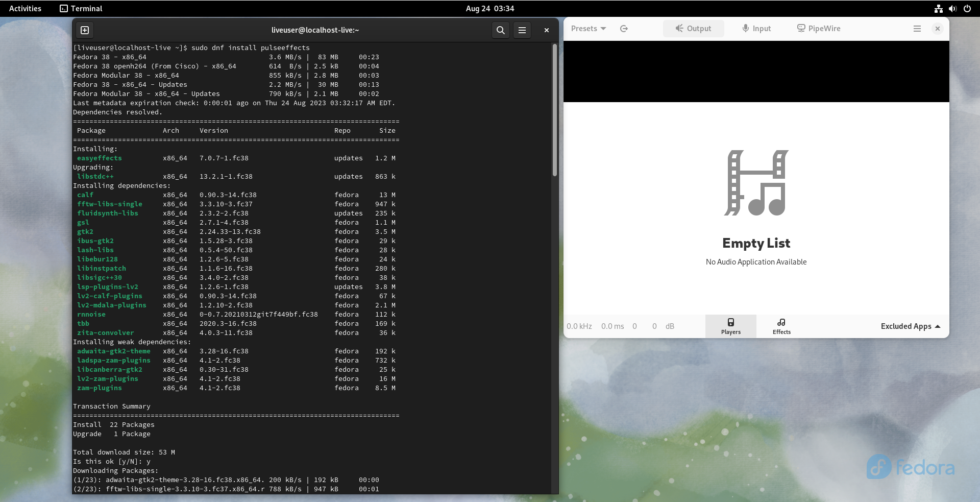The image size is (980, 502).
Task: Click the zam-plugins package name
Action: pyautogui.click(x=100, y=388)
